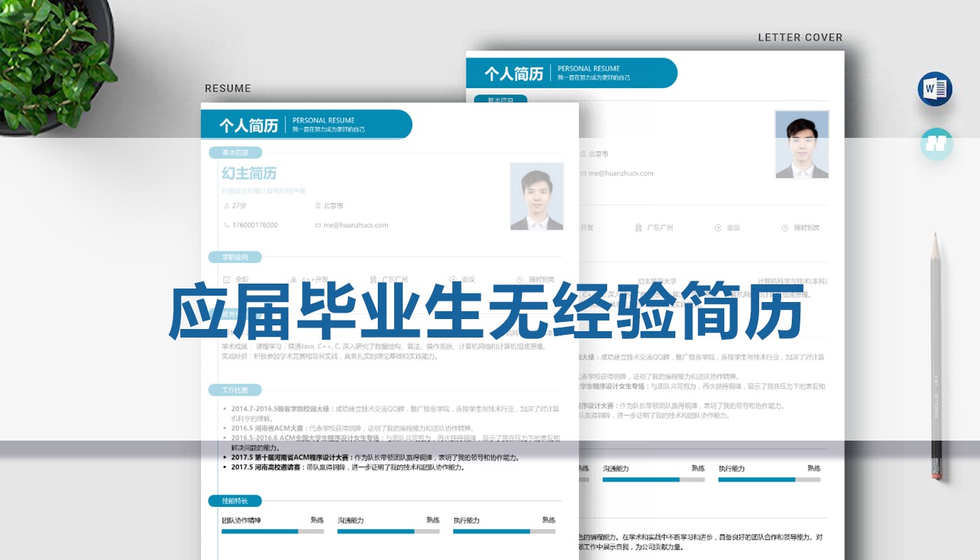
Task: Click the 技能特长 section tag
Action: point(235,502)
